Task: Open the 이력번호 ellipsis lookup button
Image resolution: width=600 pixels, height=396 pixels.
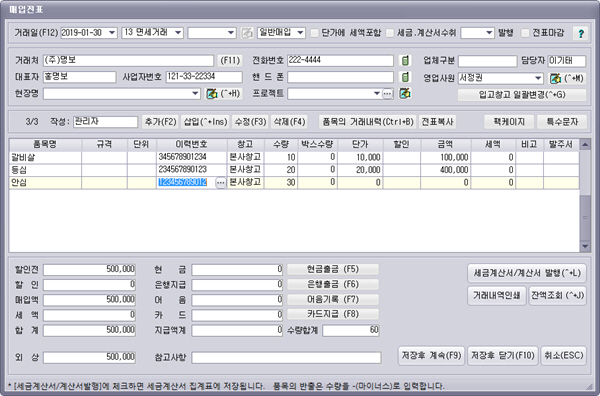Action: [x=220, y=183]
